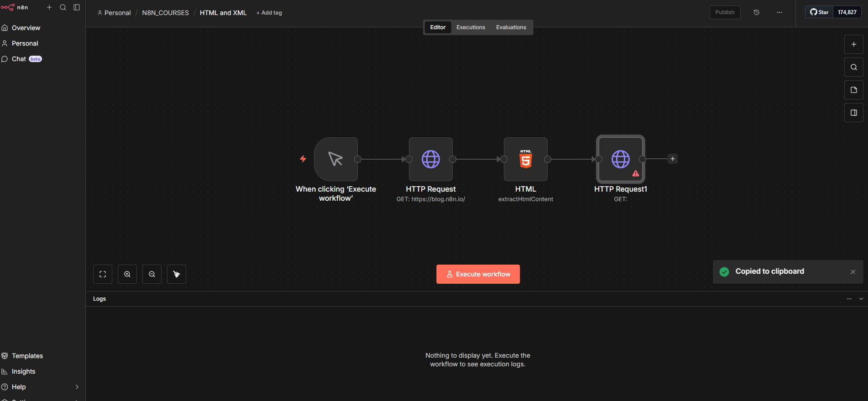This screenshot has width=868, height=401.
Task: Click plus connector after HTTP Request1
Action: tap(673, 159)
